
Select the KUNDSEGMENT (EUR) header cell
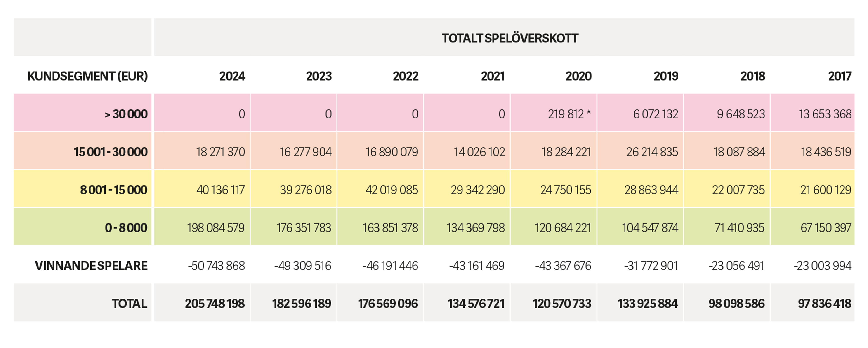tap(88, 77)
